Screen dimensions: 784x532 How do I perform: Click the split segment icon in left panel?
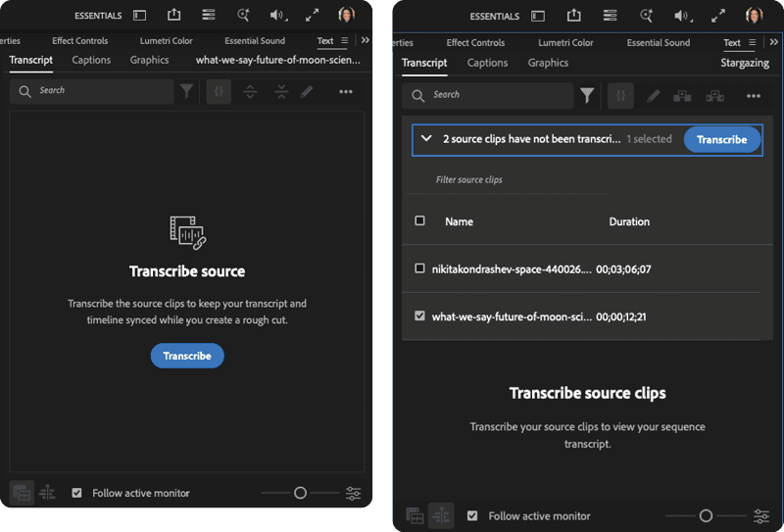point(250,91)
